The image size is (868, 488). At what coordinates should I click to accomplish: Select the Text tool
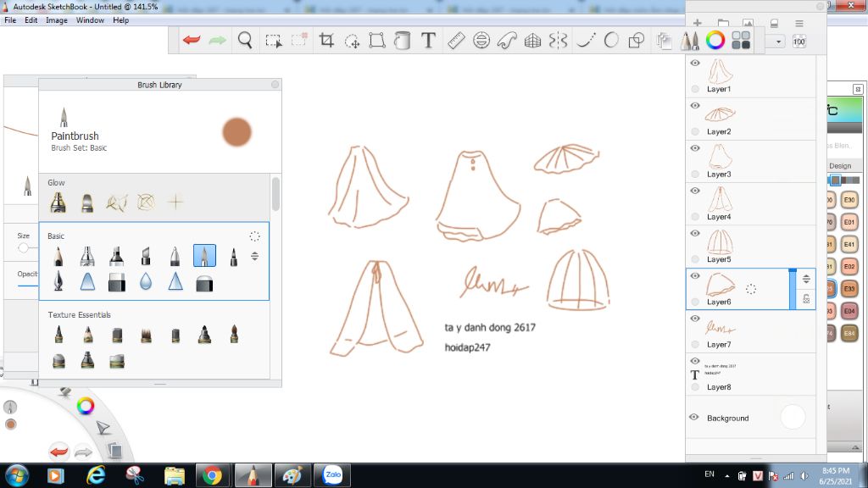(428, 41)
